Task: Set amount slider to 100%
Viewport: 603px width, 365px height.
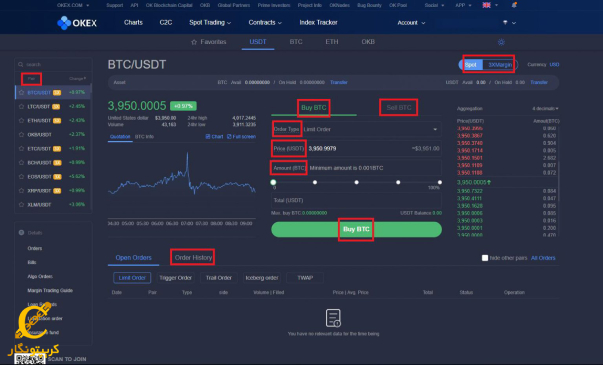Action: click(440, 182)
